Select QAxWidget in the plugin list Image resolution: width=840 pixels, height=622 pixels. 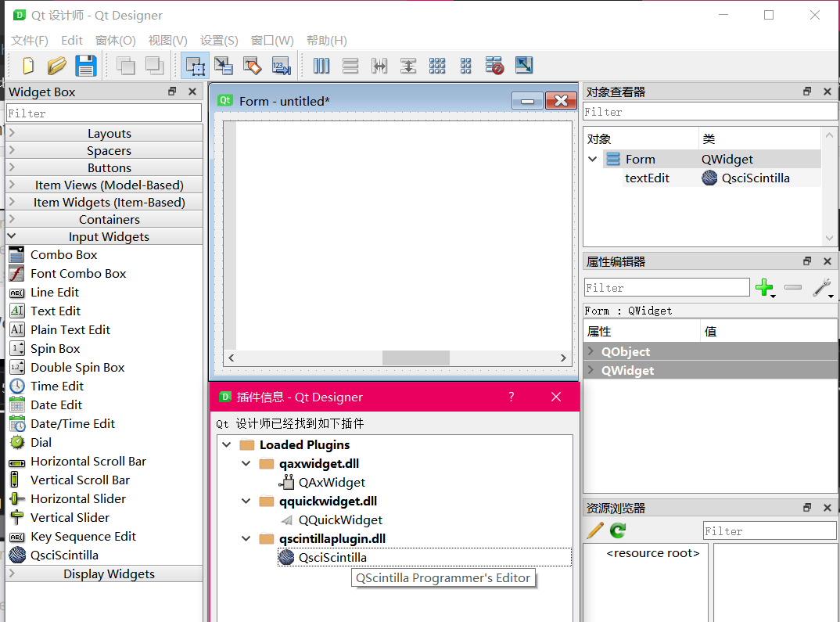(332, 482)
